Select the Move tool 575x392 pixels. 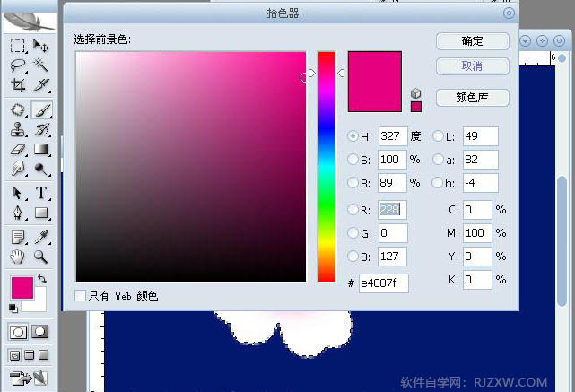click(41, 47)
